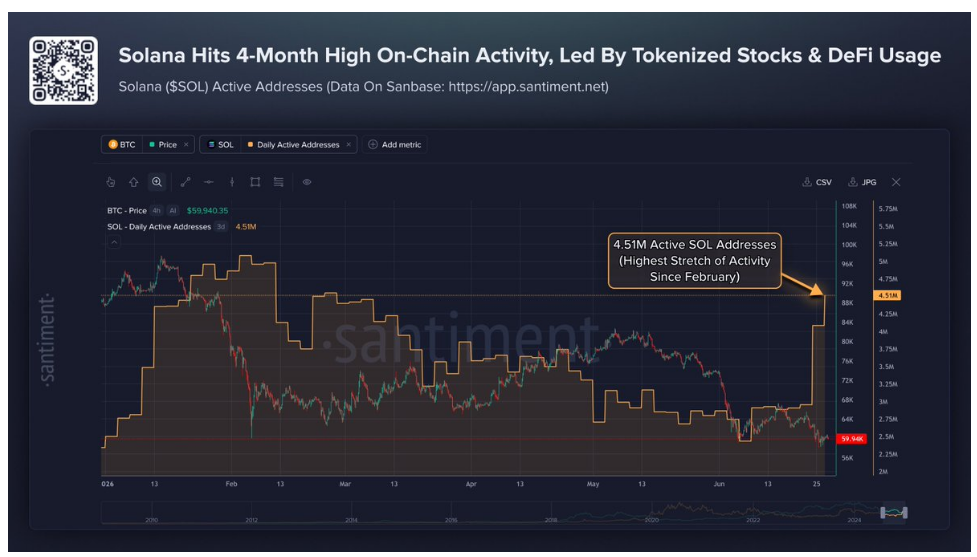Choose the vertical line tool
This screenshot has width=977, height=557.
[232, 182]
